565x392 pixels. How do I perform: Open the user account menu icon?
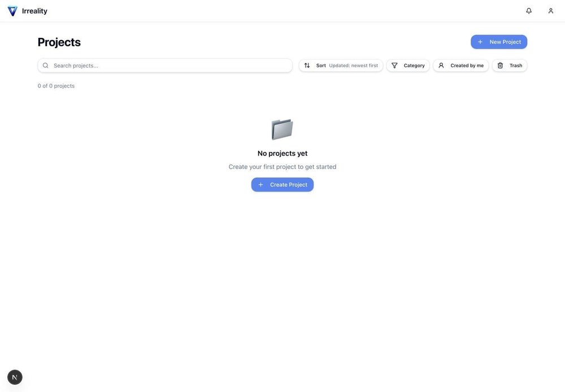click(550, 11)
